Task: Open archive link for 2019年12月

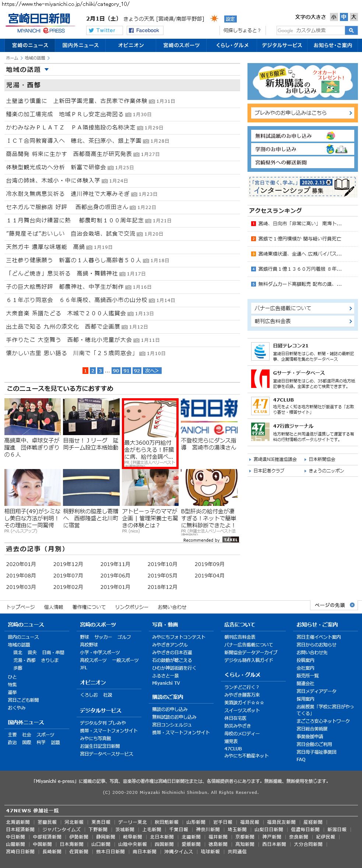Action: pyautogui.click(x=68, y=564)
